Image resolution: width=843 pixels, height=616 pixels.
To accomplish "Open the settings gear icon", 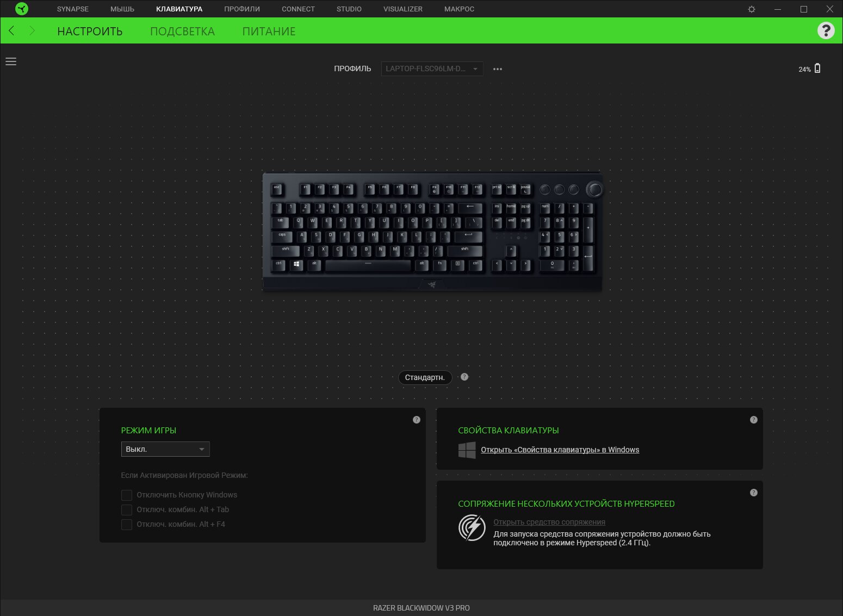I will (x=752, y=9).
